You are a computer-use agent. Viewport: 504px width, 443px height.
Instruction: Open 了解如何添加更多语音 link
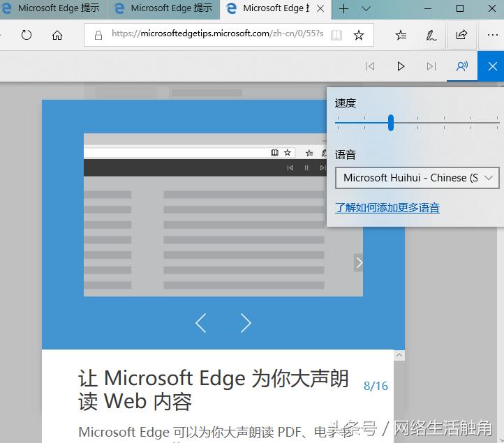[387, 207]
